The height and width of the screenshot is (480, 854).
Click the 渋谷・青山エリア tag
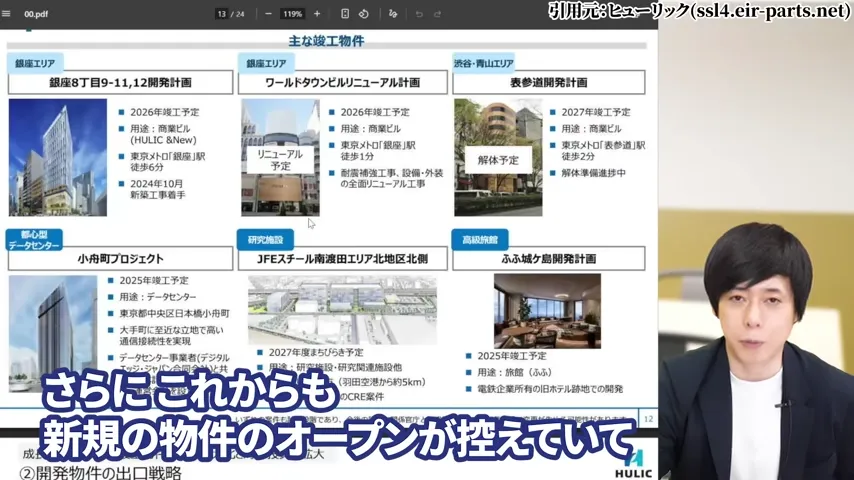tap(484, 63)
